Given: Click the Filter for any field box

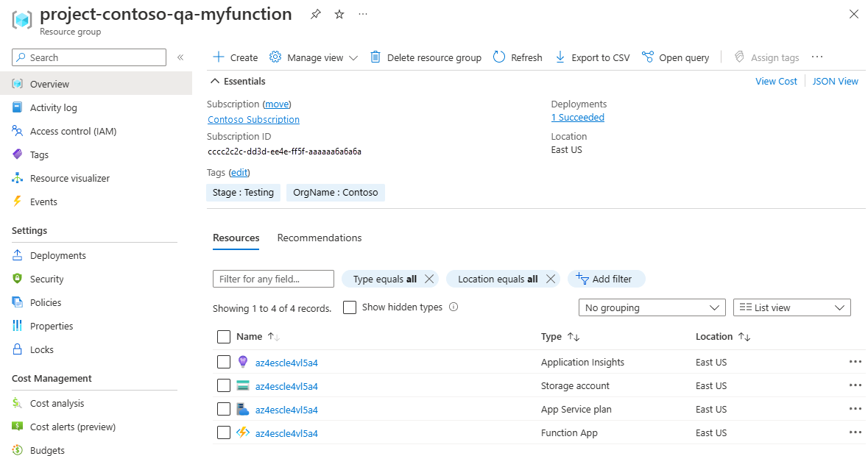Looking at the screenshot, I should [x=272, y=279].
